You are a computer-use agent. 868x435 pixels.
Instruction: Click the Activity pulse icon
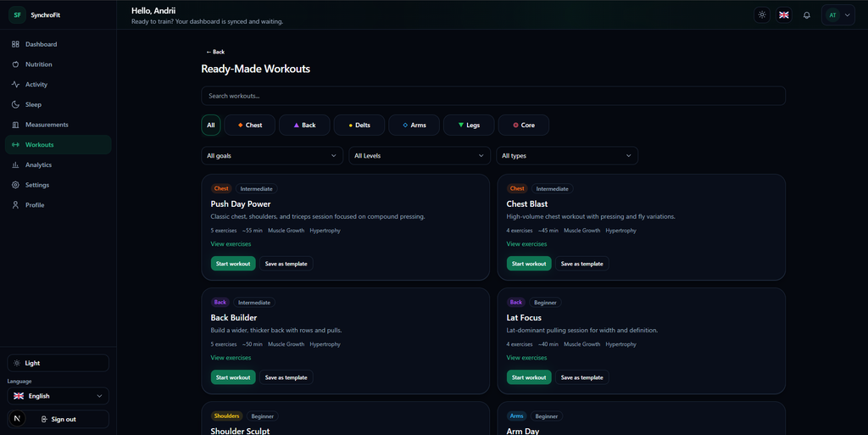tap(15, 84)
